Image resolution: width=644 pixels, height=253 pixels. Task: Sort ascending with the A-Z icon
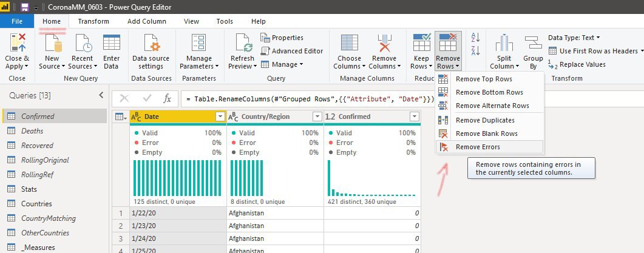pos(475,38)
